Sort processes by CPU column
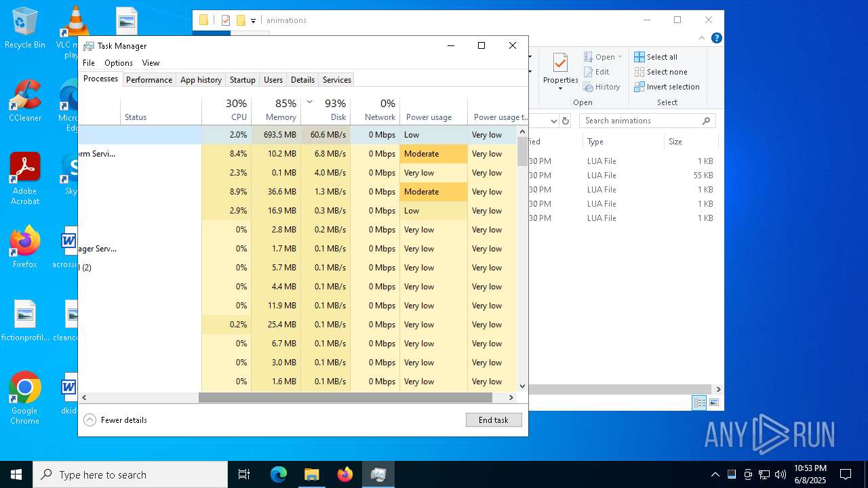This screenshot has width=868, height=488. [x=226, y=110]
